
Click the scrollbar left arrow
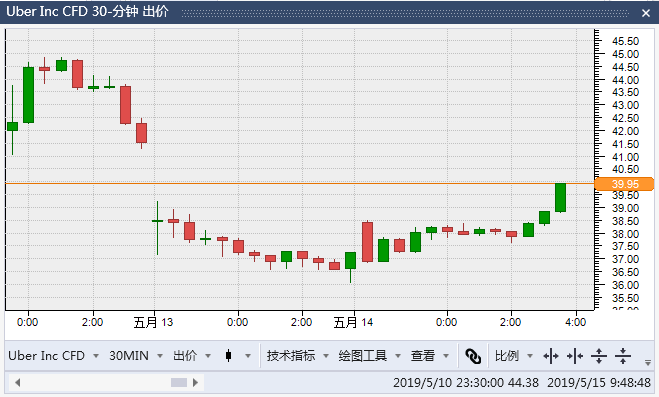point(18,383)
